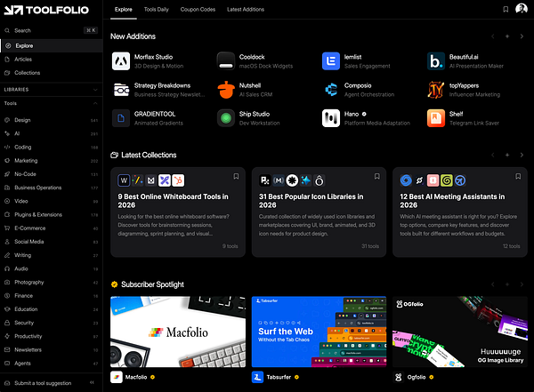
Task: Open the Design tools category
Action: pyautogui.click(x=52, y=120)
